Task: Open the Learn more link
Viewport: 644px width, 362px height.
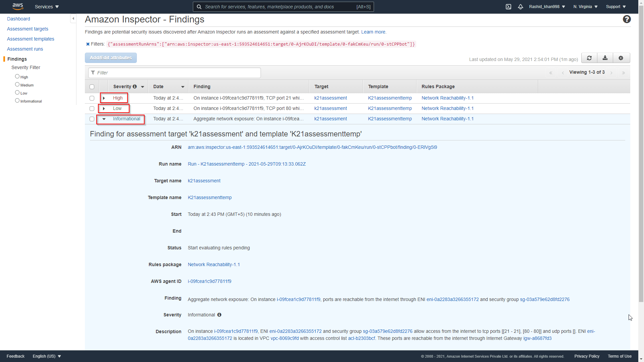Action: [x=373, y=32]
